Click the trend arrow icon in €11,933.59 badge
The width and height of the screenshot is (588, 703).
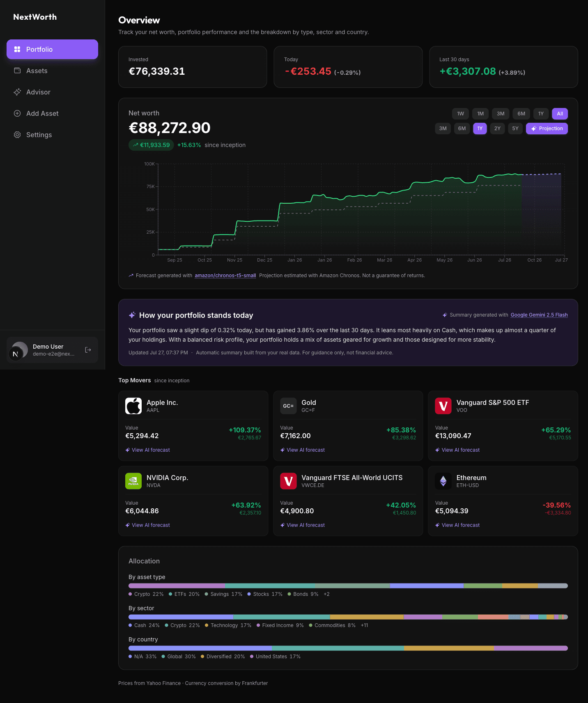[x=136, y=145]
